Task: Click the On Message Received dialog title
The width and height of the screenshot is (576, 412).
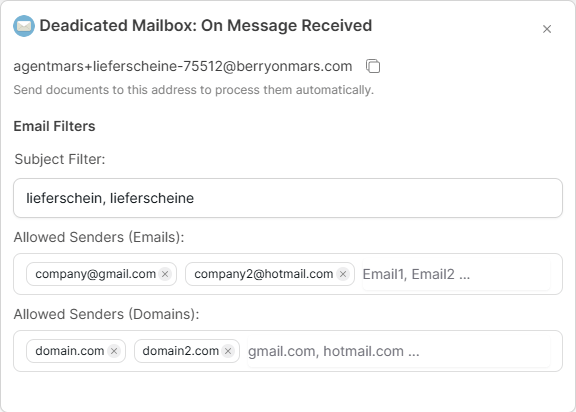Action: 206,26
